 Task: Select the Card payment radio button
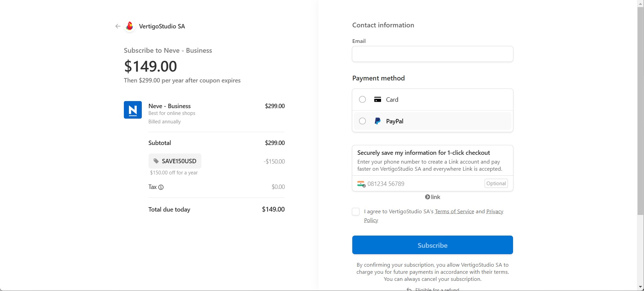[x=362, y=100]
